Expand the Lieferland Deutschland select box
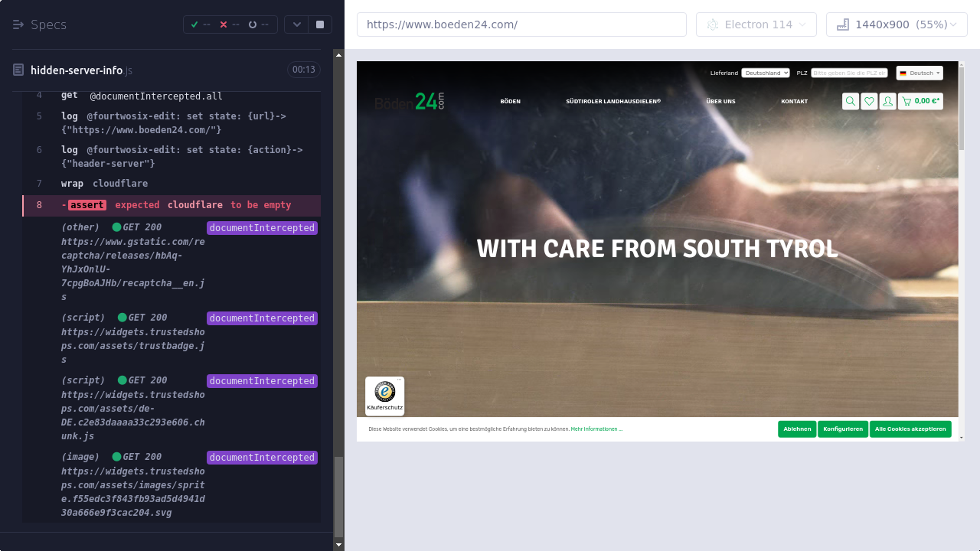This screenshot has width=980, height=551. [765, 73]
